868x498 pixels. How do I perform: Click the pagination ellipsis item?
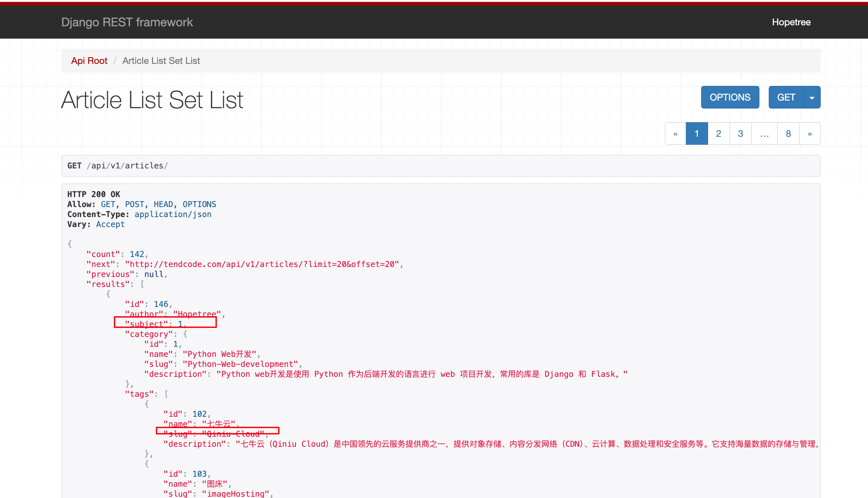click(764, 133)
